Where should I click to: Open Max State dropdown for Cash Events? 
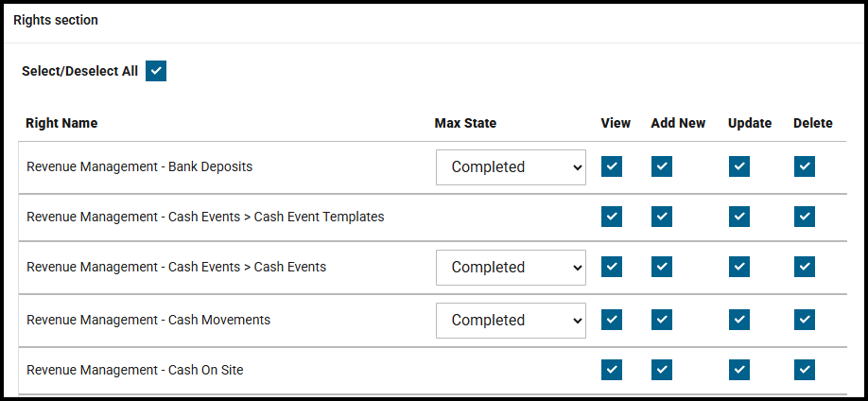[511, 268]
